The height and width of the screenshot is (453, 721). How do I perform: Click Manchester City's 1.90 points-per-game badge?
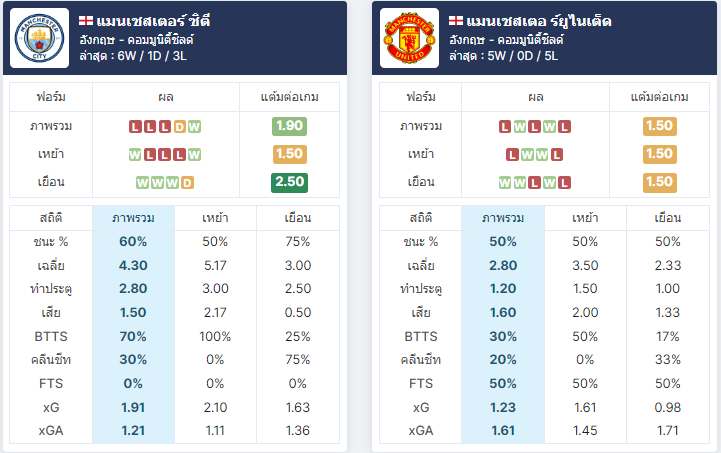289,126
